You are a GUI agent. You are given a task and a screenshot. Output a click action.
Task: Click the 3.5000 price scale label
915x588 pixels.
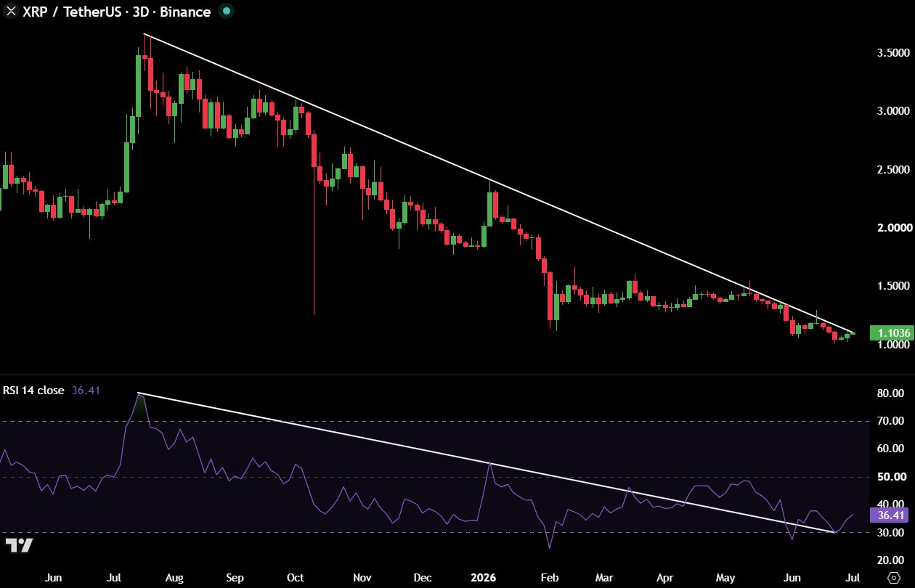pyautogui.click(x=893, y=53)
